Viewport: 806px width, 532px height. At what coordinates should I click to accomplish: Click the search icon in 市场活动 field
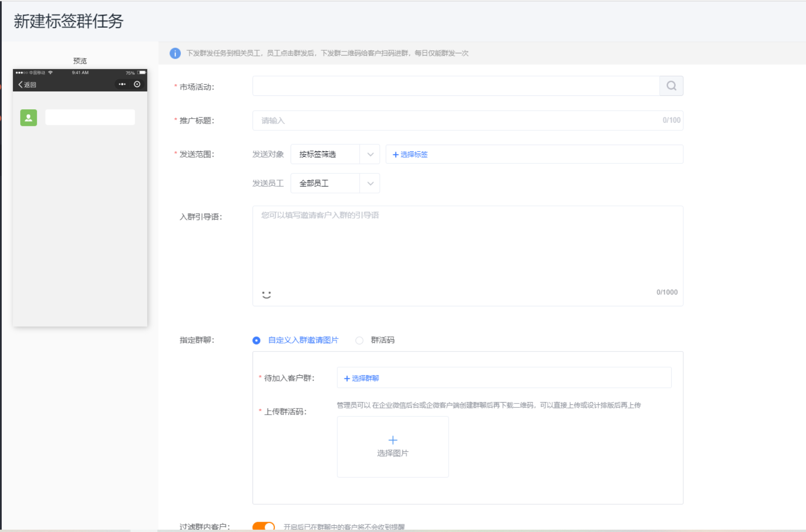pyautogui.click(x=671, y=86)
